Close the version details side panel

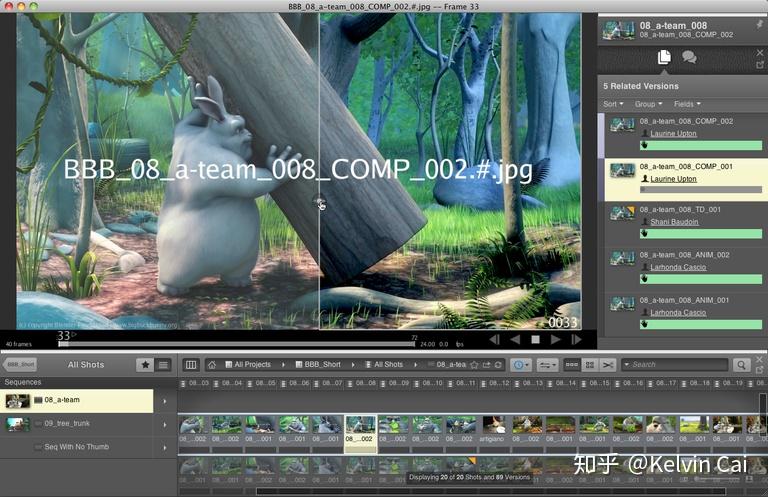(760, 52)
